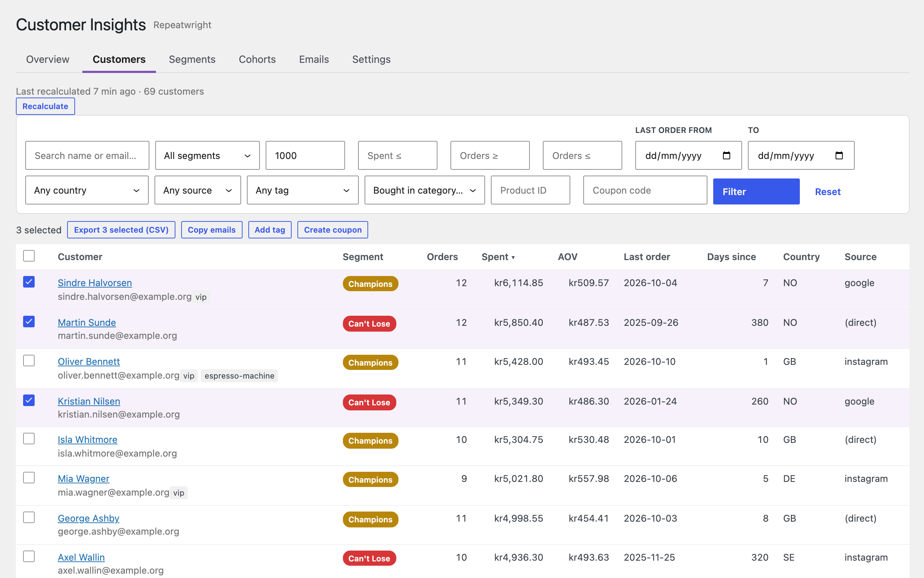The height and width of the screenshot is (578, 924).
Task: Open the All segments dropdown
Action: pyautogui.click(x=207, y=156)
